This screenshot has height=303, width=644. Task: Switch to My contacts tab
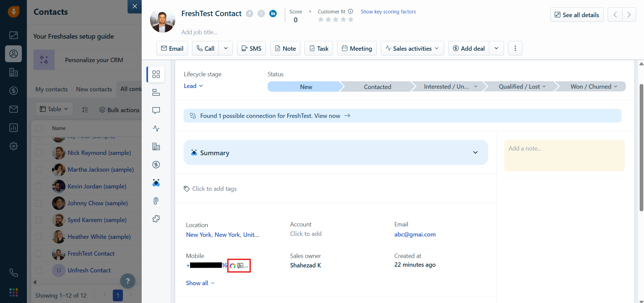[51, 89]
